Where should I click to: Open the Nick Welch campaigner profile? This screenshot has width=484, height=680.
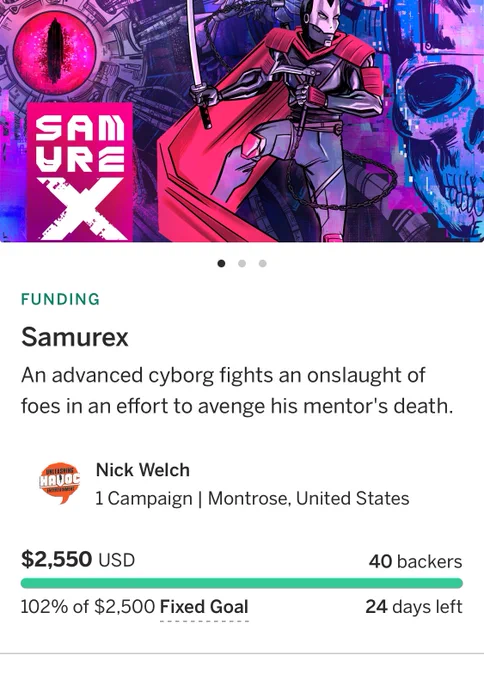coord(143,470)
